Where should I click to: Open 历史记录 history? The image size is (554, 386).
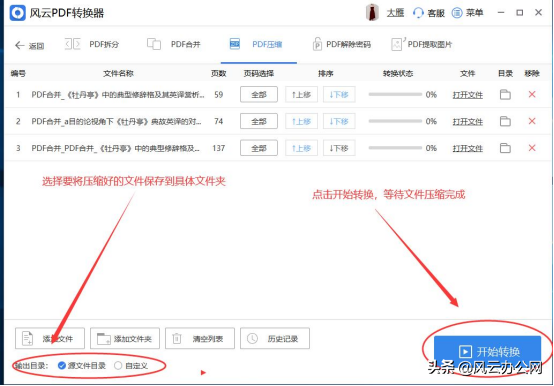tap(275, 338)
